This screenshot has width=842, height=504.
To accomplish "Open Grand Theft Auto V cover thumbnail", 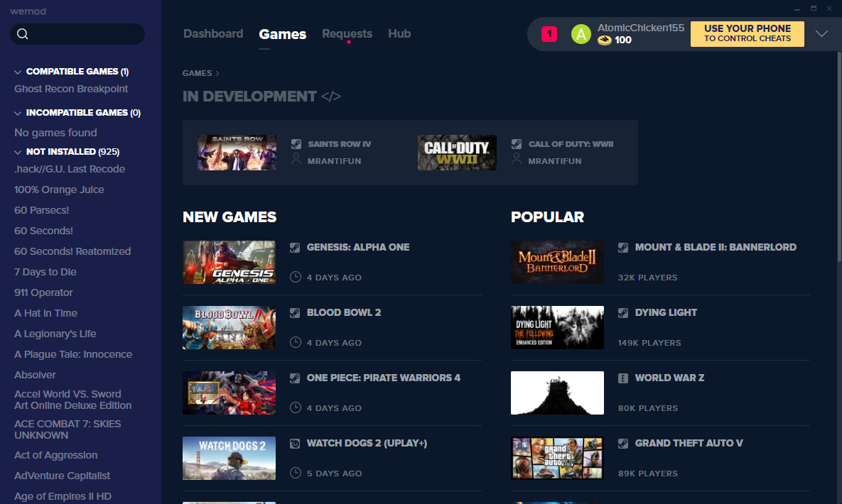I will (557, 458).
